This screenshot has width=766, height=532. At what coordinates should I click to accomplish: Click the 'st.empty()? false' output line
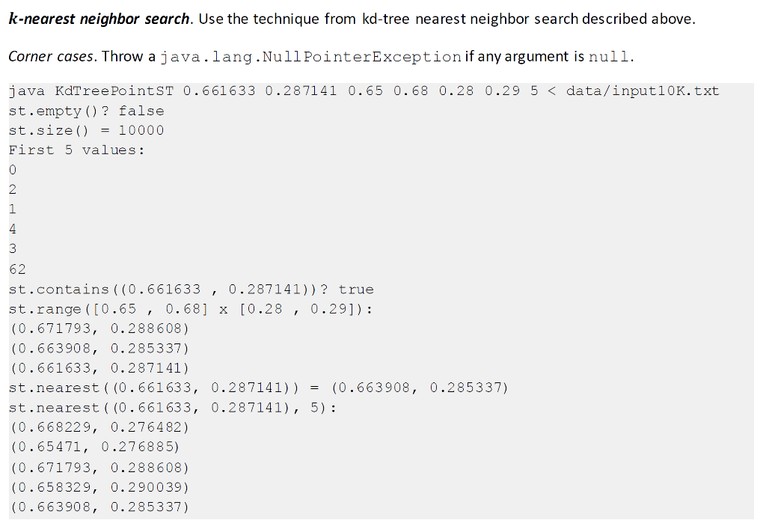pyautogui.click(x=86, y=111)
